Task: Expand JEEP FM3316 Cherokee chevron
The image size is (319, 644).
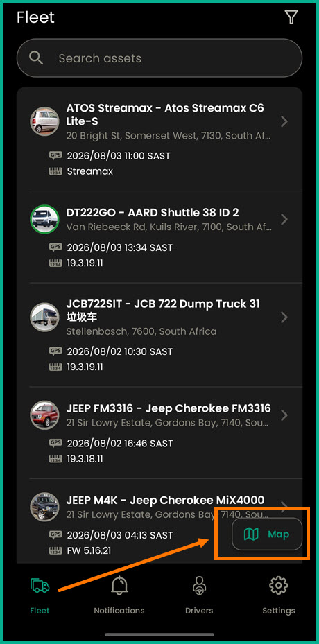Action: tap(284, 415)
